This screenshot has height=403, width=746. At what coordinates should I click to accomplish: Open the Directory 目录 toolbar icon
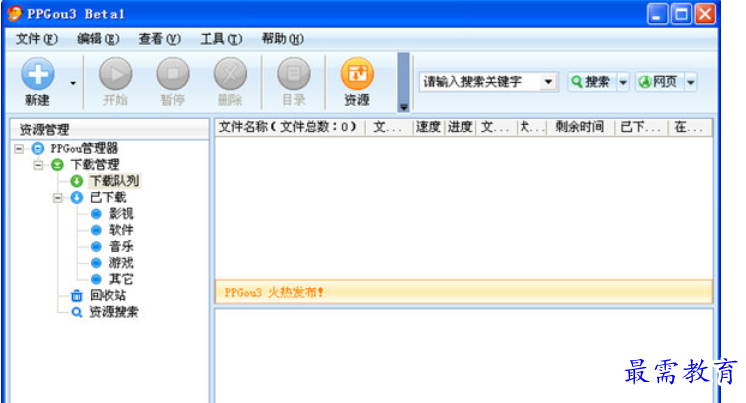(294, 74)
